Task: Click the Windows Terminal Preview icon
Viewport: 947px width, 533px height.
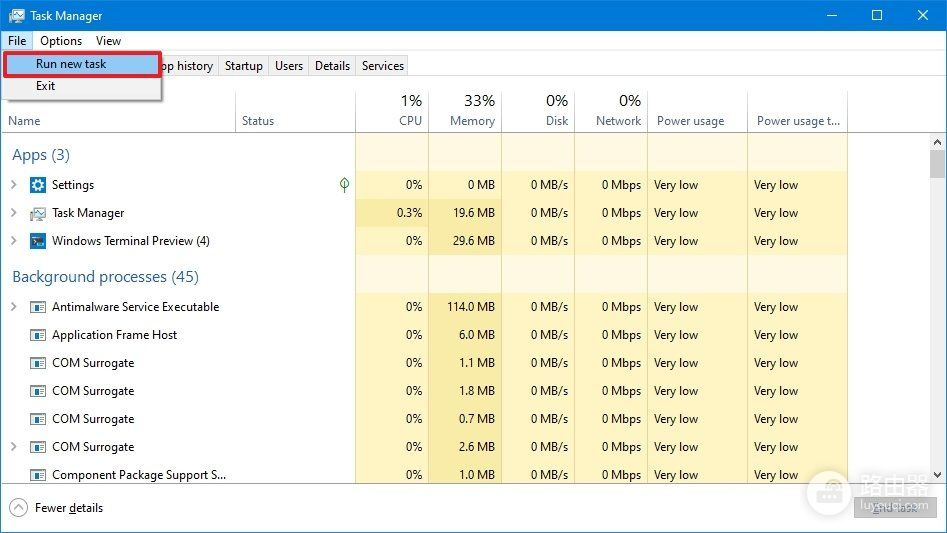Action: click(x=37, y=241)
